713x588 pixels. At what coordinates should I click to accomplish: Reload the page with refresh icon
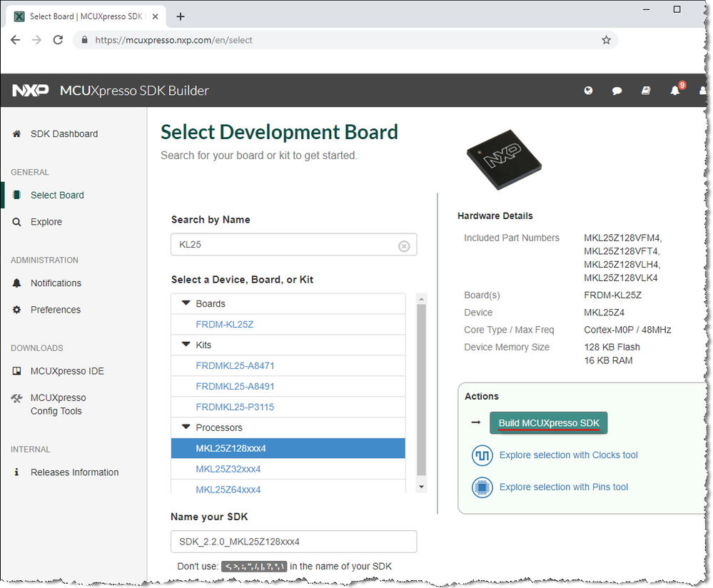pos(59,40)
